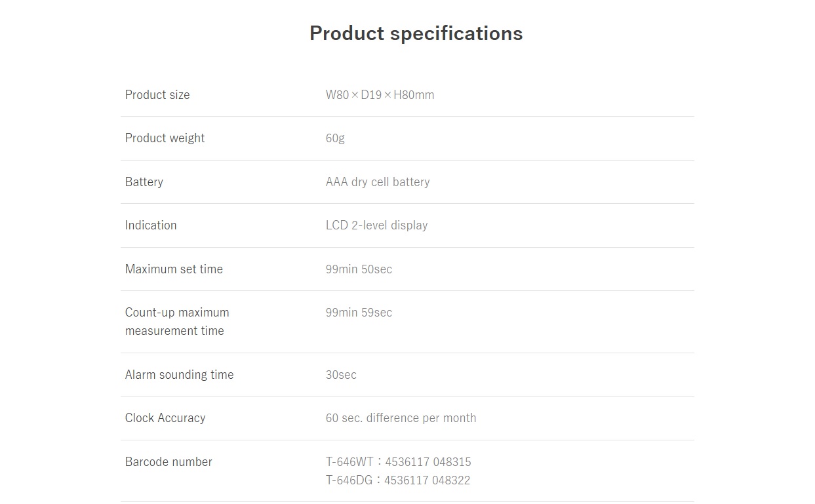Click the "Product size" row label

[x=157, y=95]
